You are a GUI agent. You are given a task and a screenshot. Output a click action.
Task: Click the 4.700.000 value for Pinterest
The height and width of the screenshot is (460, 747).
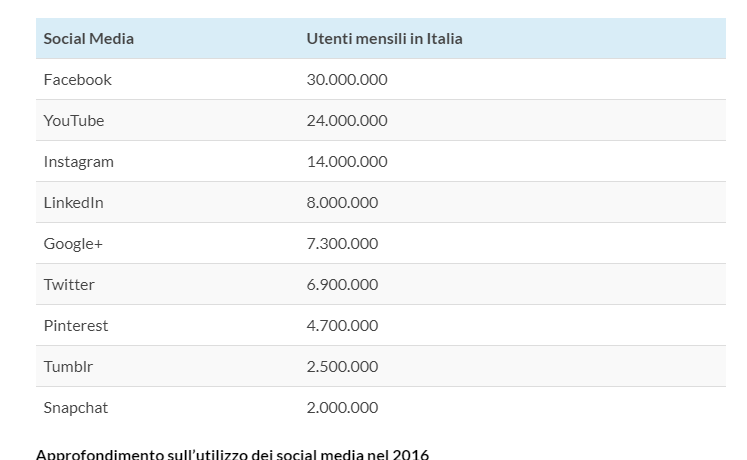pos(342,326)
